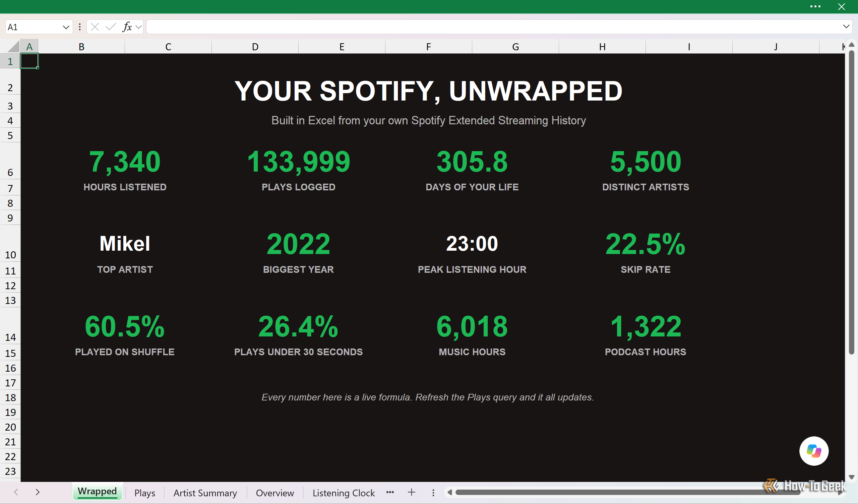Select the 2022 biggest year value

coord(298,244)
